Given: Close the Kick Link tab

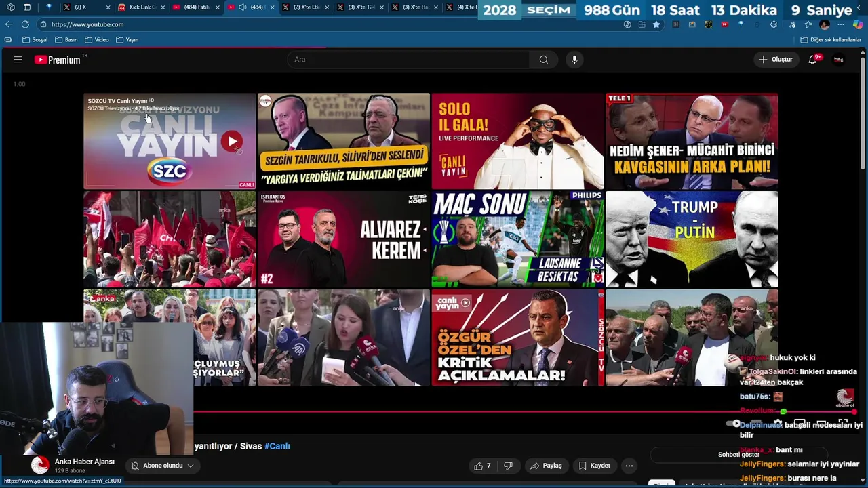Looking at the screenshot, I should (161, 7).
